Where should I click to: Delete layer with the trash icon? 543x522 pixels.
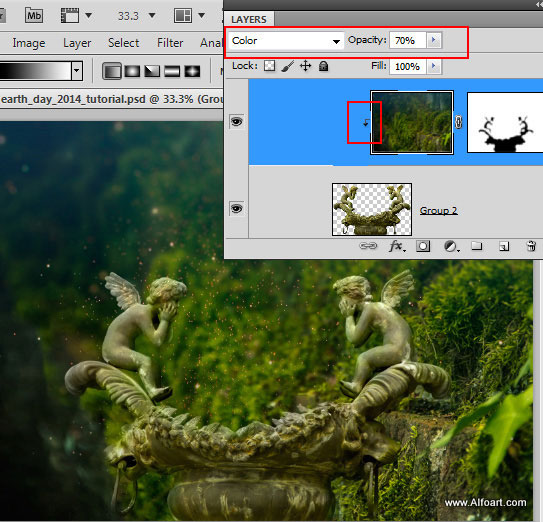pos(531,246)
